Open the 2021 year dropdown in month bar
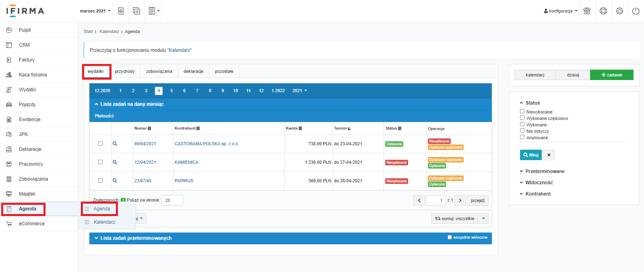Screen dimensions: 644x272 click(x=299, y=91)
